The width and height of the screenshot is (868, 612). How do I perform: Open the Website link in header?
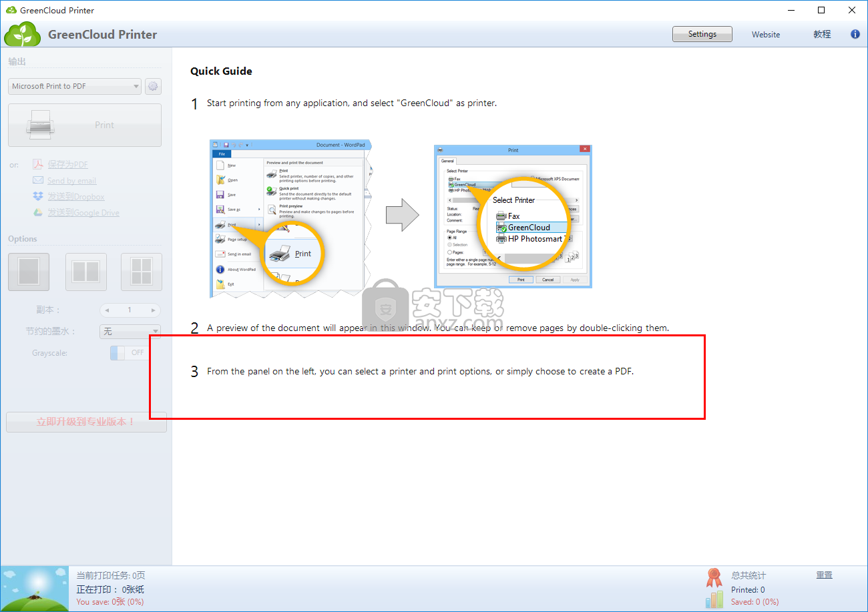tap(766, 35)
